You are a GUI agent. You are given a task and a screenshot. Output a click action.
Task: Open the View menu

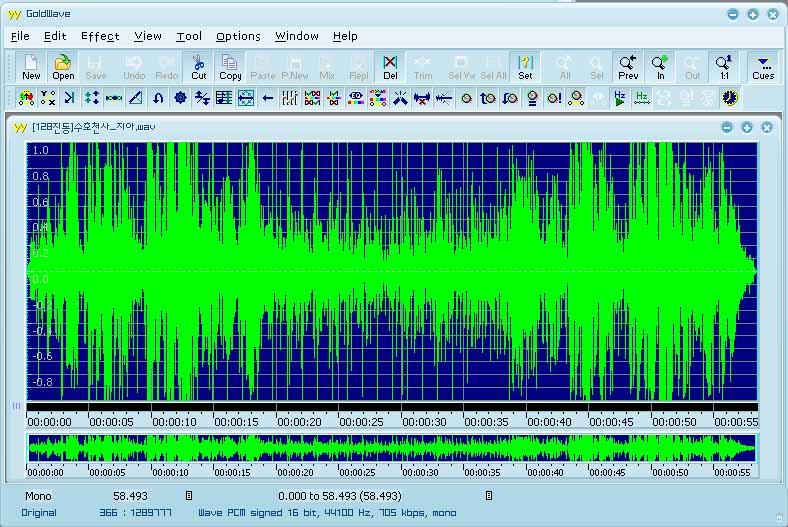[148, 36]
